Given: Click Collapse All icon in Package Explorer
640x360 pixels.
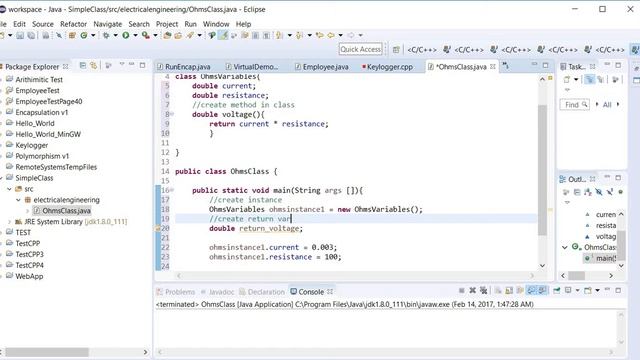Looking at the screenshot, I should [x=83, y=65].
